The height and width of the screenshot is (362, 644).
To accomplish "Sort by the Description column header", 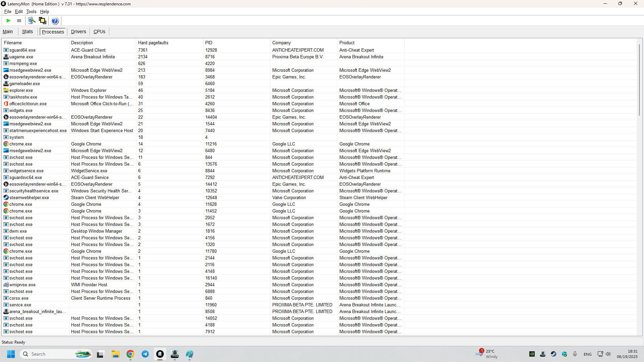I will pos(102,43).
